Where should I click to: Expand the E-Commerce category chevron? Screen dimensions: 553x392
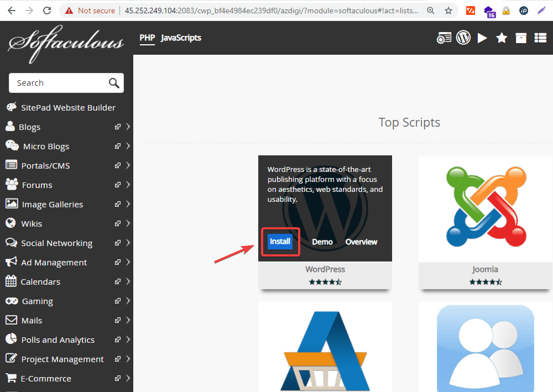128,378
